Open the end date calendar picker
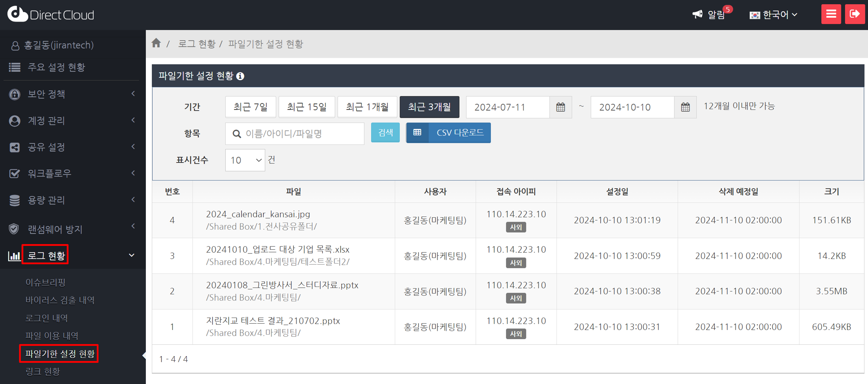Image resolution: width=868 pixels, height=384 pixels. pos(685,107)
